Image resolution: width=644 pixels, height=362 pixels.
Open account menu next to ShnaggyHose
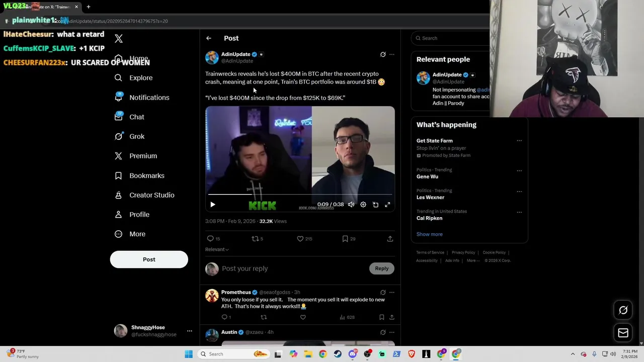190,331
